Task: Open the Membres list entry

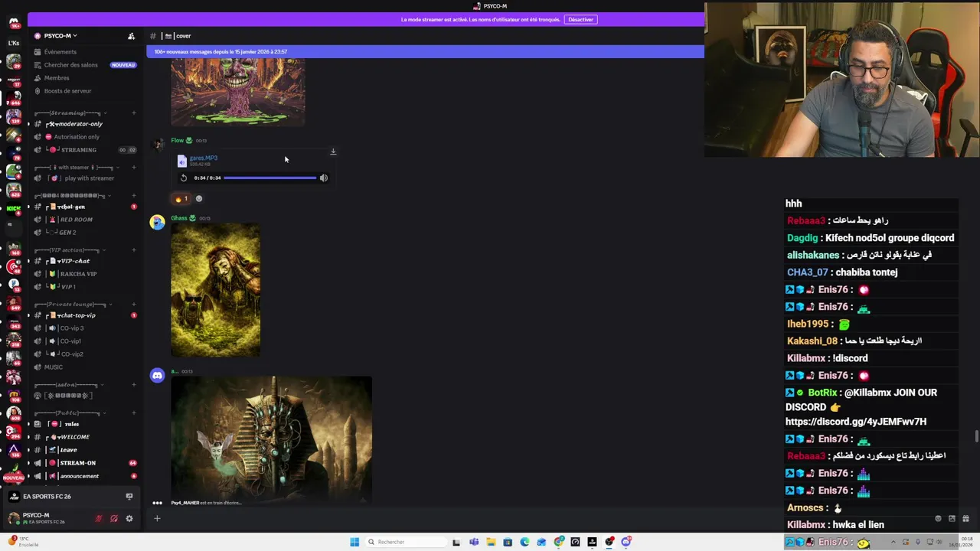Action: 57,78
